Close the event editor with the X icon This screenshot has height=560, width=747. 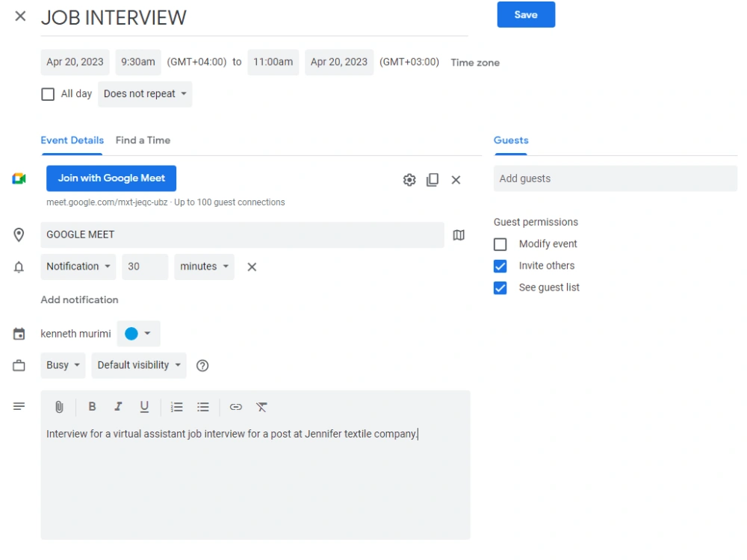point(20,16)
